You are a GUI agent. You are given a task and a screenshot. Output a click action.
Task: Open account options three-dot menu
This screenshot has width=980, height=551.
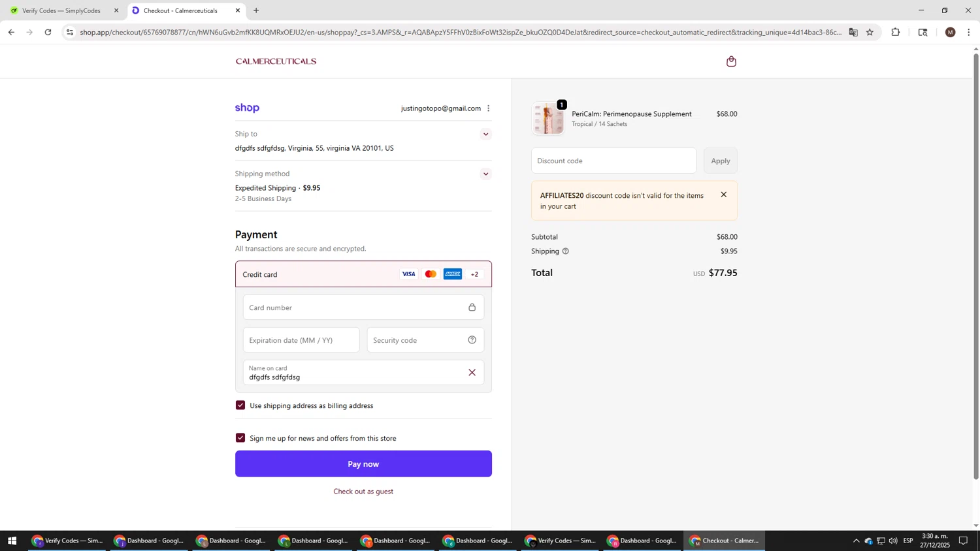tap(488, 108)
